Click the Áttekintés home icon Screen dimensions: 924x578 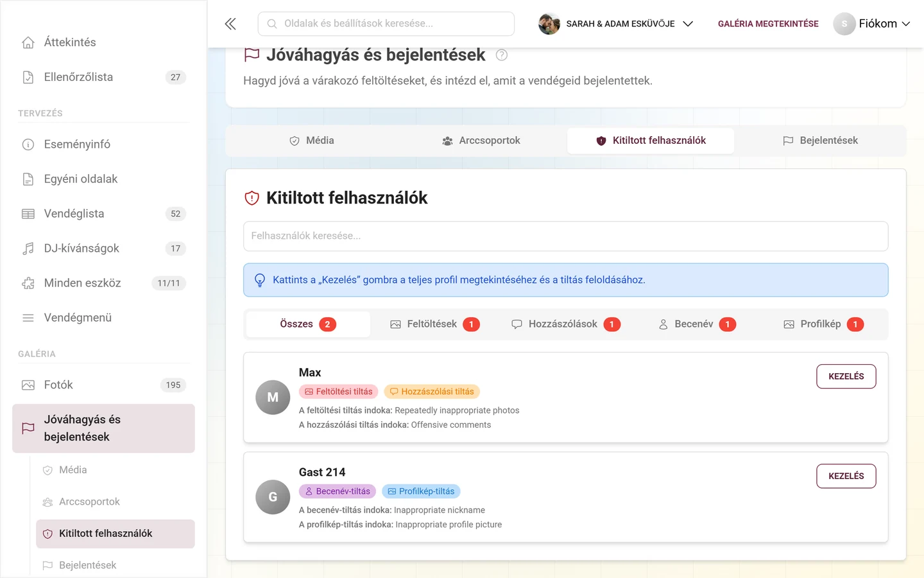[x=28, y=42]
